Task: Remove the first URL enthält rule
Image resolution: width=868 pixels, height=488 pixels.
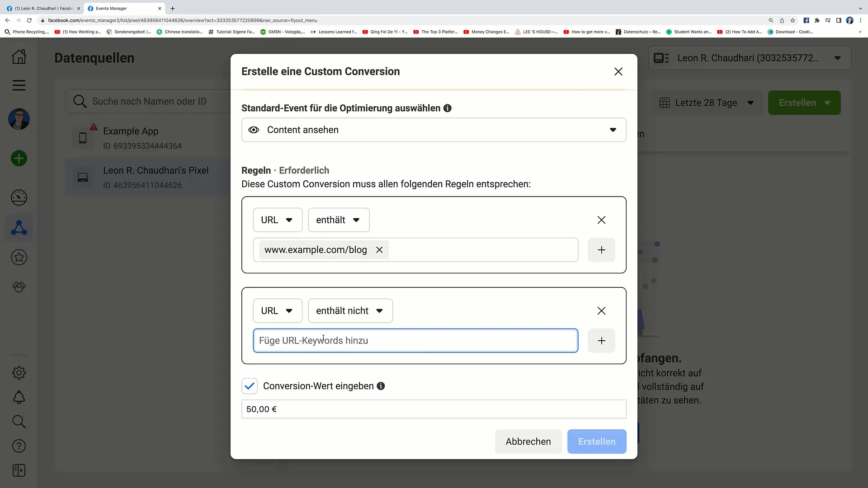Action: pyautogui.click(x=601, y=220)
